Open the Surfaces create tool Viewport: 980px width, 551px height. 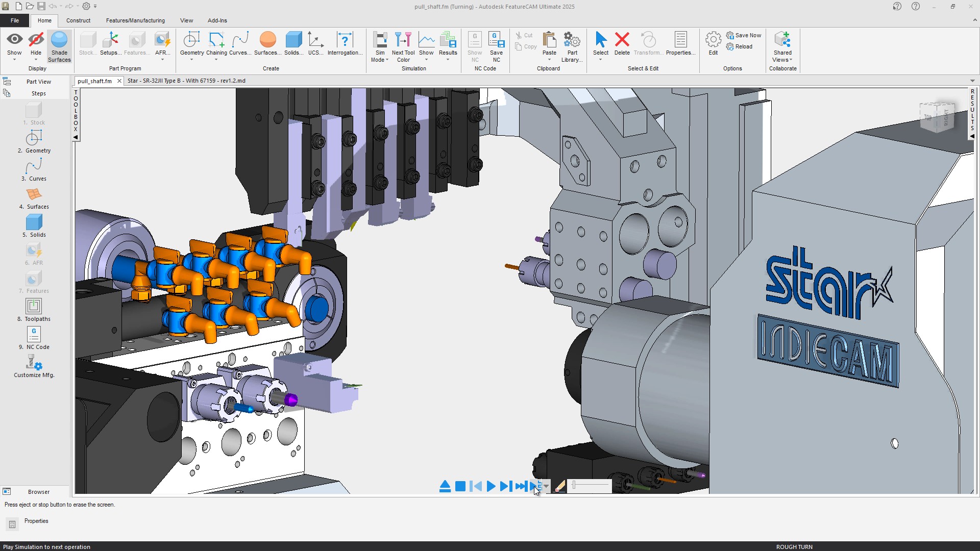267,43
